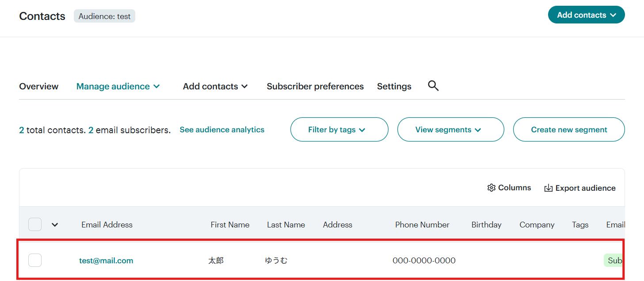Open the Add contacts tab menu
Image resolution: width=644 pixels, height=281 pixels.
coord(215,86)
